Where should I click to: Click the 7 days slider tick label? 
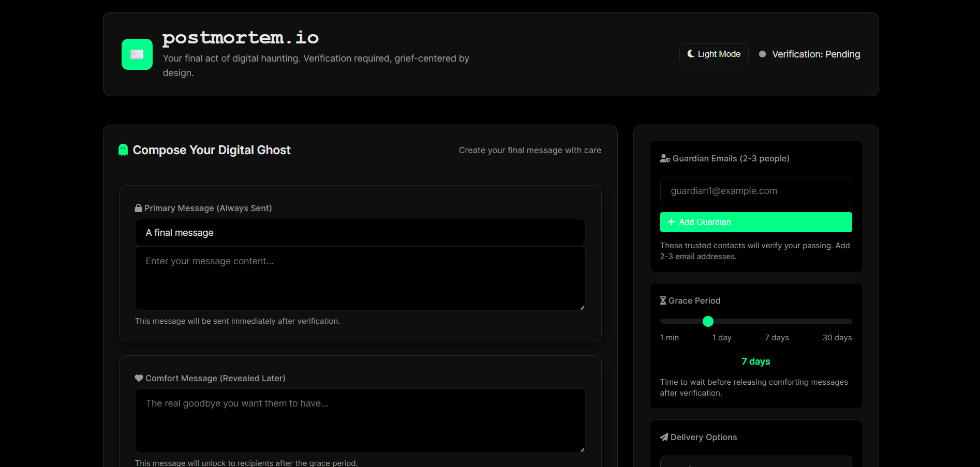click(x=777, y=338)
